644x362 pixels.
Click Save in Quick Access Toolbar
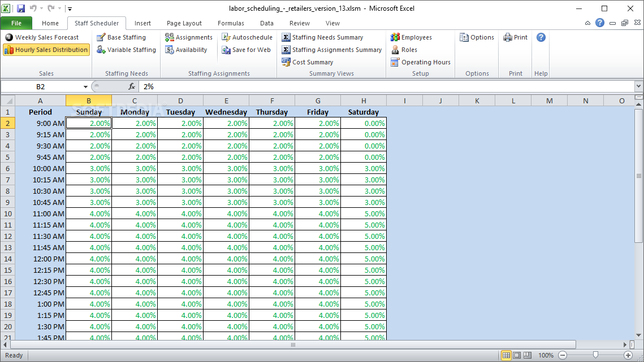click(x=20, y=8)
